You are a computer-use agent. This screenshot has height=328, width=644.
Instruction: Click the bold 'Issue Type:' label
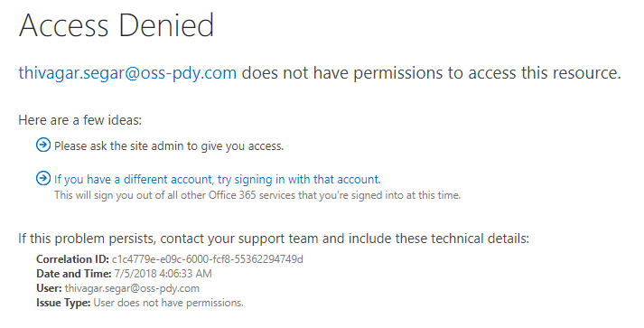pos(63,303)
